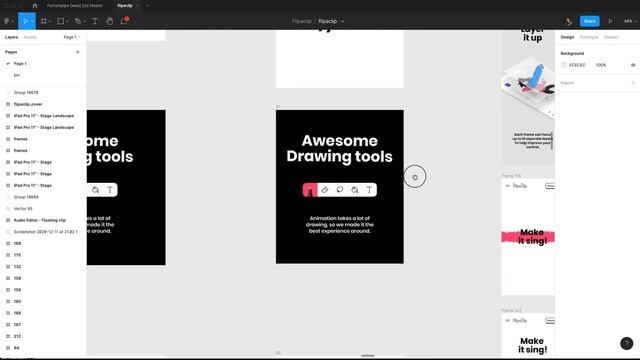Add a new page with plus icon
Screen dimensions: 640x360
coord(78,52)
